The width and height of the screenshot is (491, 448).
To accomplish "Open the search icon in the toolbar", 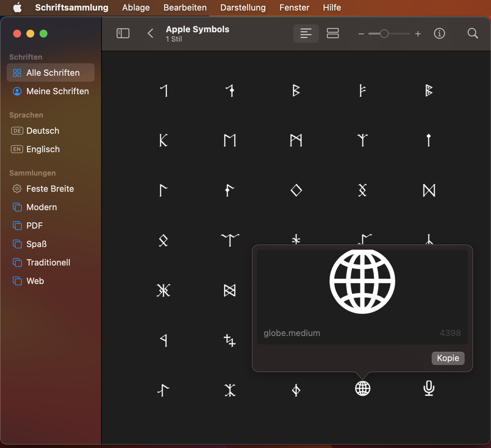I will point(473,33).
